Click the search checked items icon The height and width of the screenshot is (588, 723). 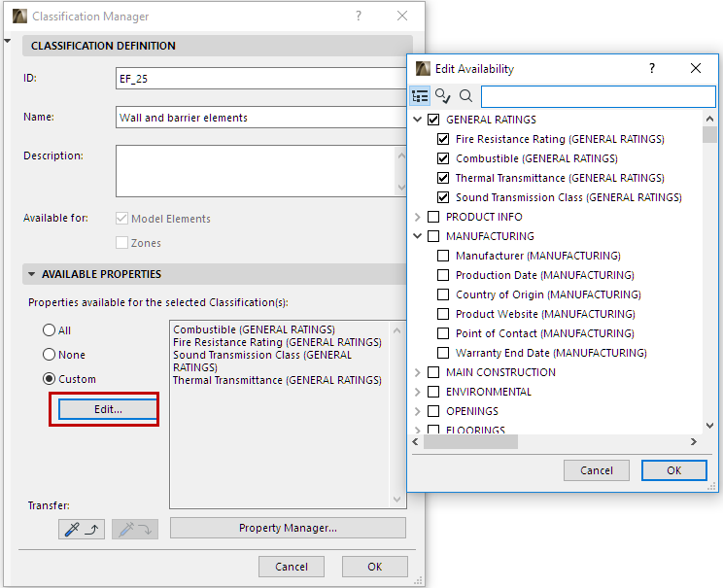coord(443,96)
